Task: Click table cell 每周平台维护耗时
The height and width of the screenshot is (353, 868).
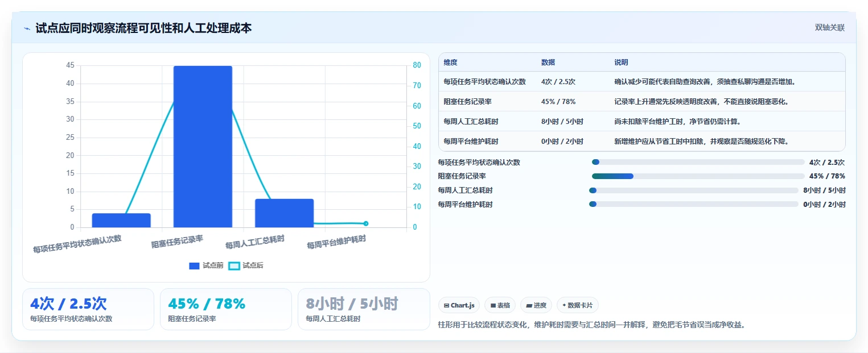Action: [471, 142]
